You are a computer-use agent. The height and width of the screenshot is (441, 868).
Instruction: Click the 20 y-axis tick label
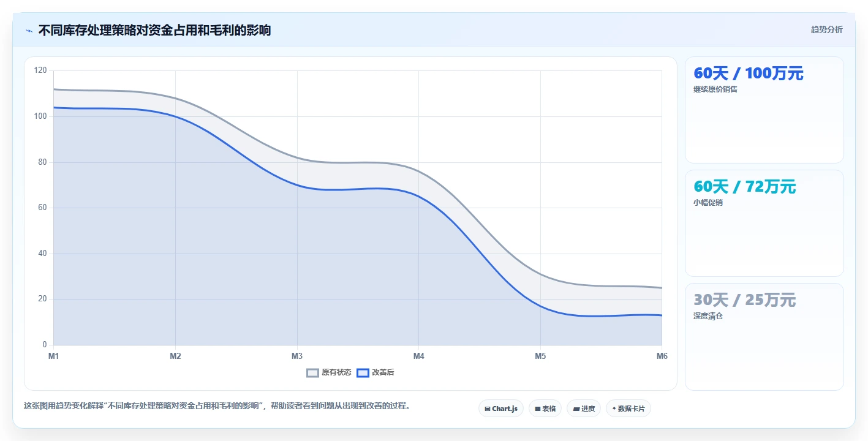click(42, 299)
